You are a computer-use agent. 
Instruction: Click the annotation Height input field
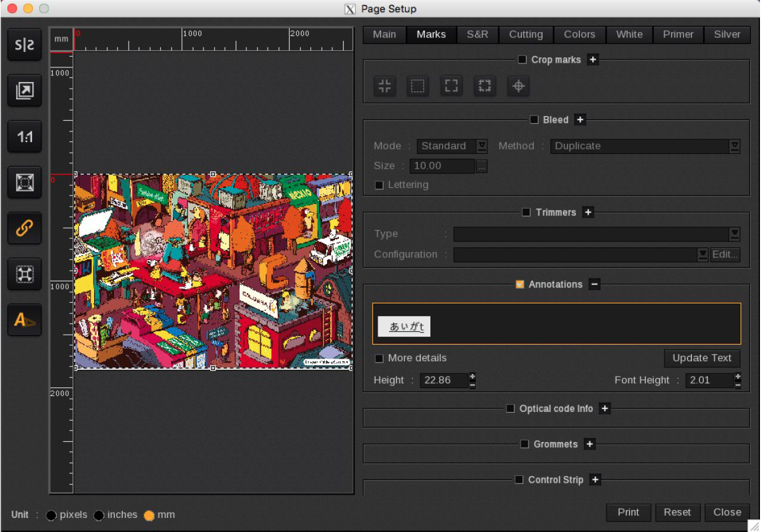pyautogui.click(x=443, y=380)
